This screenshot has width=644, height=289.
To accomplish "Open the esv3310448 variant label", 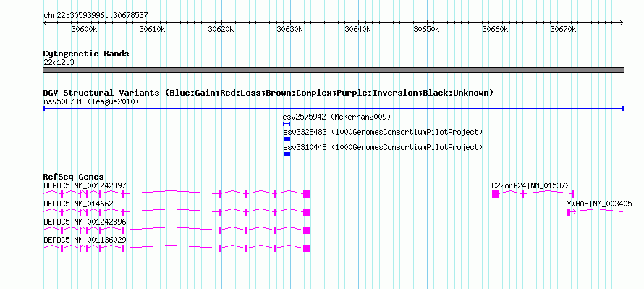I will tap(382, 147).
